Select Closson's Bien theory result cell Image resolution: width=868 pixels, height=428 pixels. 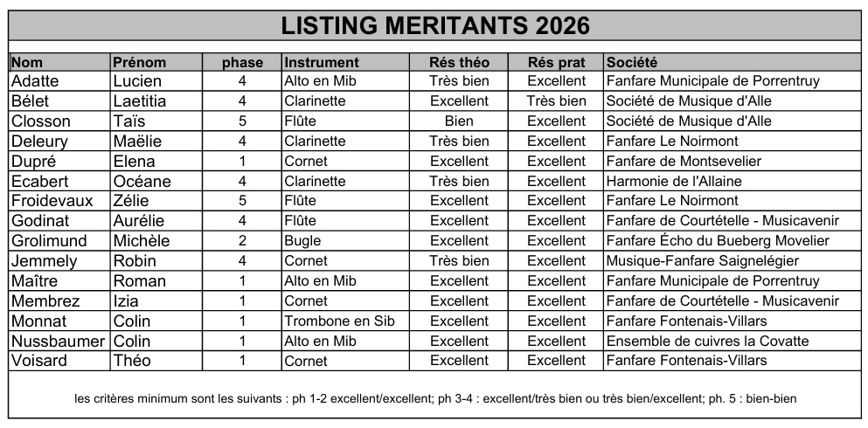click(x=459, y=121)
